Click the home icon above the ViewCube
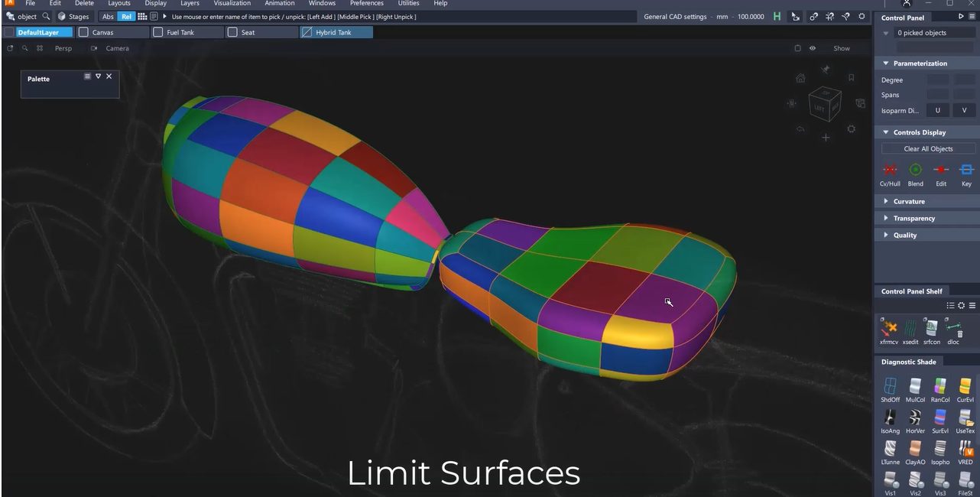Image resolution: width=980 pixels, height=497 pixels. coord(800,77)
